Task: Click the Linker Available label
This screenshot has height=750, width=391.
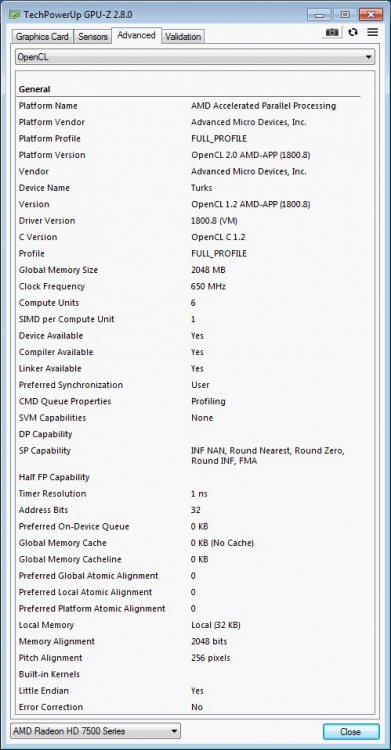Action: (x=50, y=368)
